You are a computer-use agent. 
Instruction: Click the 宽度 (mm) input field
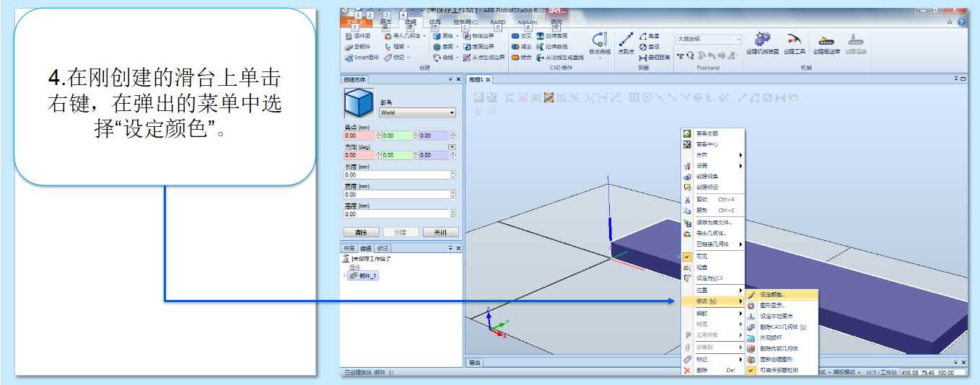[x=396, y=194]
